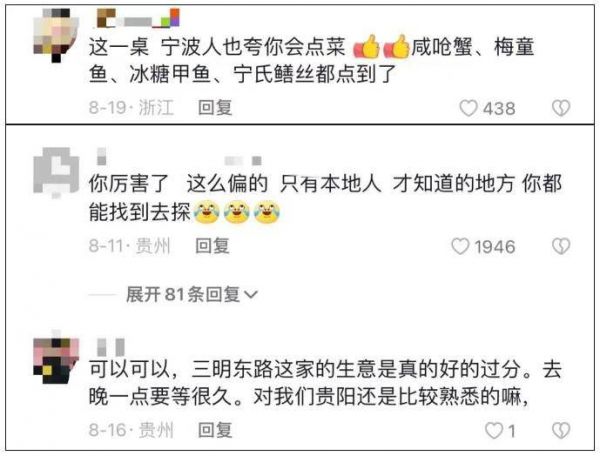Tap the comment text 你厉害了 这么偏的
Viewport: 600px width, 456px height.
325,198
